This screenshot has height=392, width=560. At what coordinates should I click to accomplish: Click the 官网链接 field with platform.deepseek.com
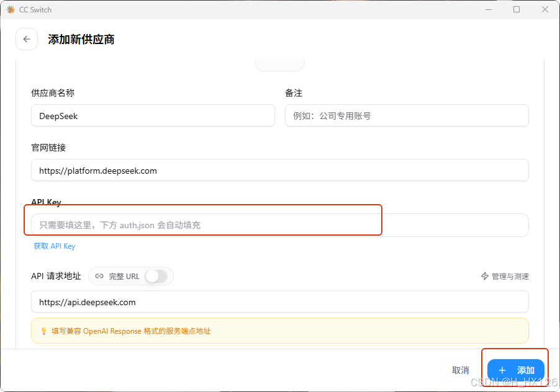(280, 170)
